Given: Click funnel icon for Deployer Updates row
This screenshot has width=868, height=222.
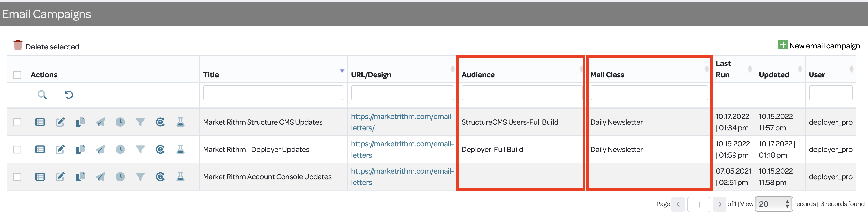Looking at the screenshot, I should pyautogui.click(x=140, y=149).
